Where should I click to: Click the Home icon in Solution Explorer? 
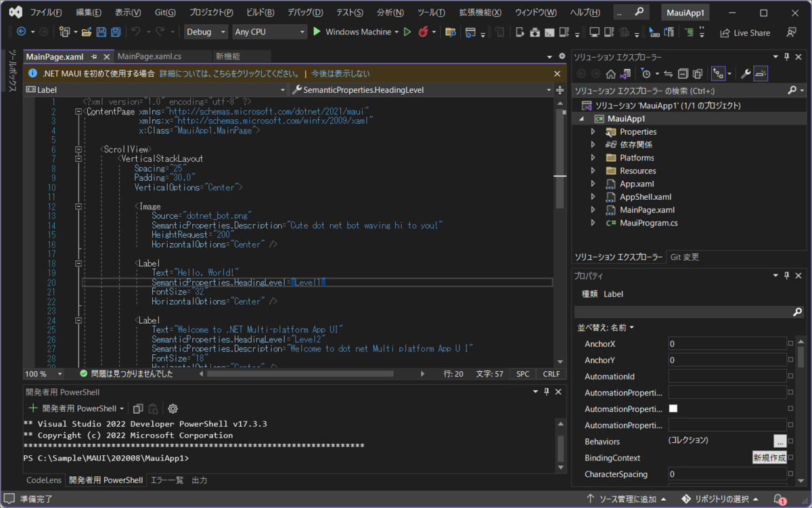(x=610, y=74)
